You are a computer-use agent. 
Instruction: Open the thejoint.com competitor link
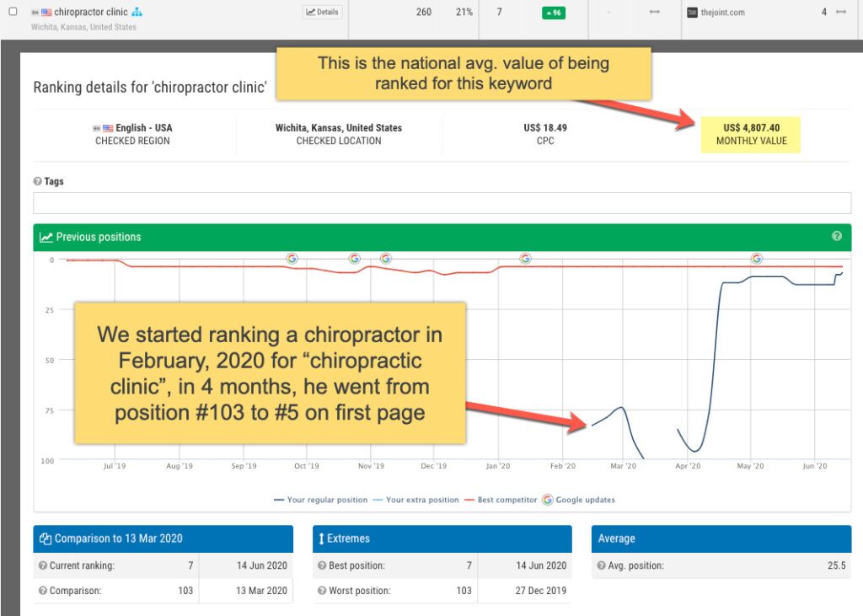tap(715, 13)
